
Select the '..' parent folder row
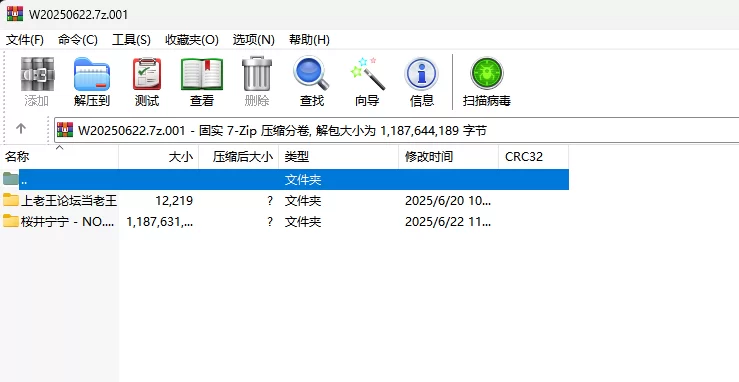click(284, 179)
